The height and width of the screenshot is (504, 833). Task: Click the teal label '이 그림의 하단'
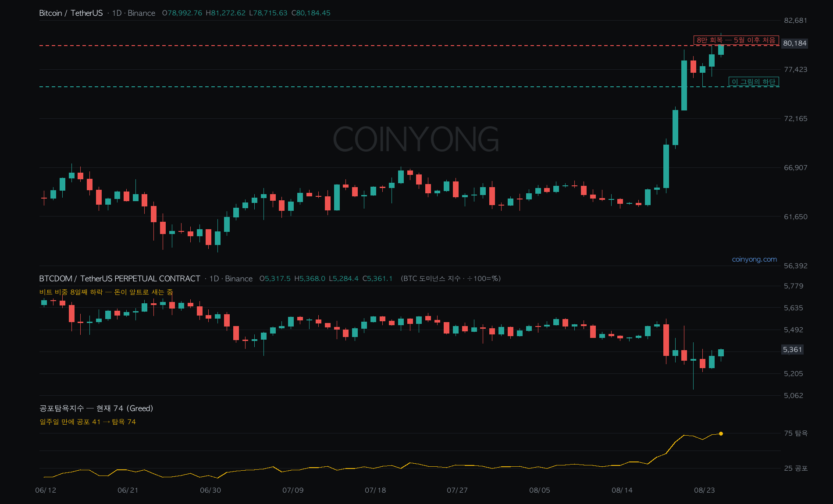tap(754, 82)
